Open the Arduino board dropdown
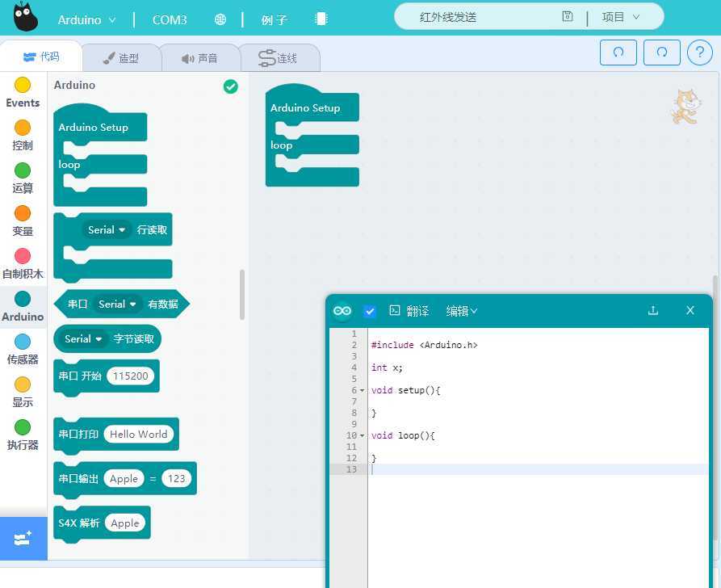The image size is (721, 588). click(x=86, y=19)
